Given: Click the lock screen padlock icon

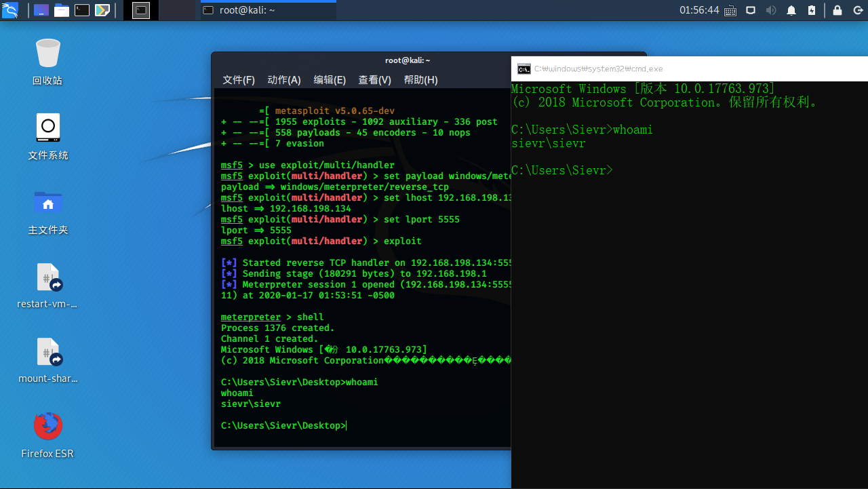Looking at the screenshot, I should (837, 10).
